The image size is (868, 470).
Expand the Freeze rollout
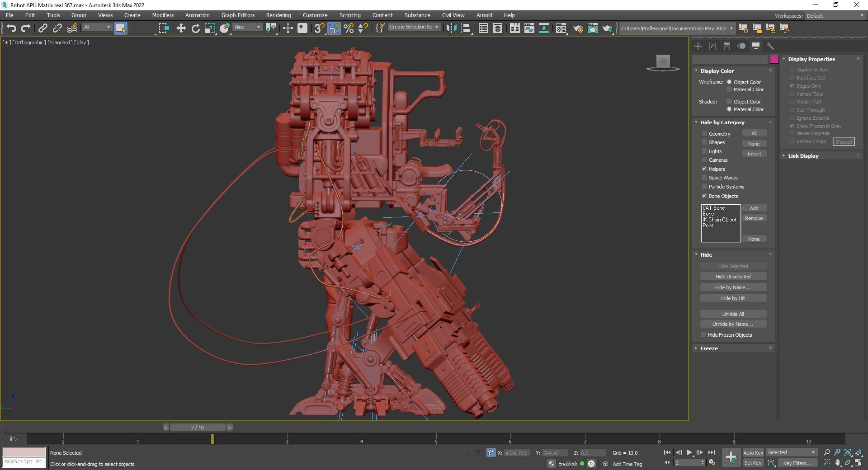pyautogui.click(x=709, y=348)
